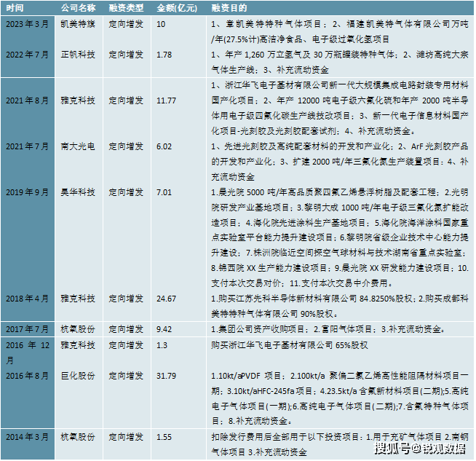Viewport: 476px width, 461px height.
Task: Click purpose text starting 扣除发行费用后全部用于
Action: click(x=340, y=444)
